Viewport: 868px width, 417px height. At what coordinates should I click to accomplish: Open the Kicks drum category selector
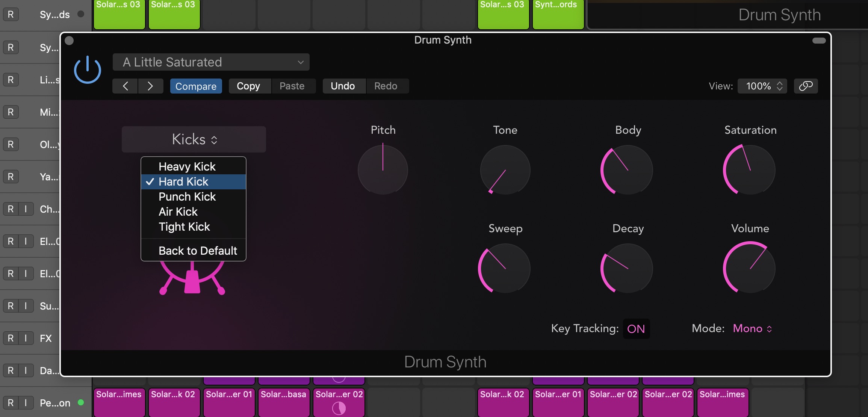pyautogui.click(x=193, y=139)
